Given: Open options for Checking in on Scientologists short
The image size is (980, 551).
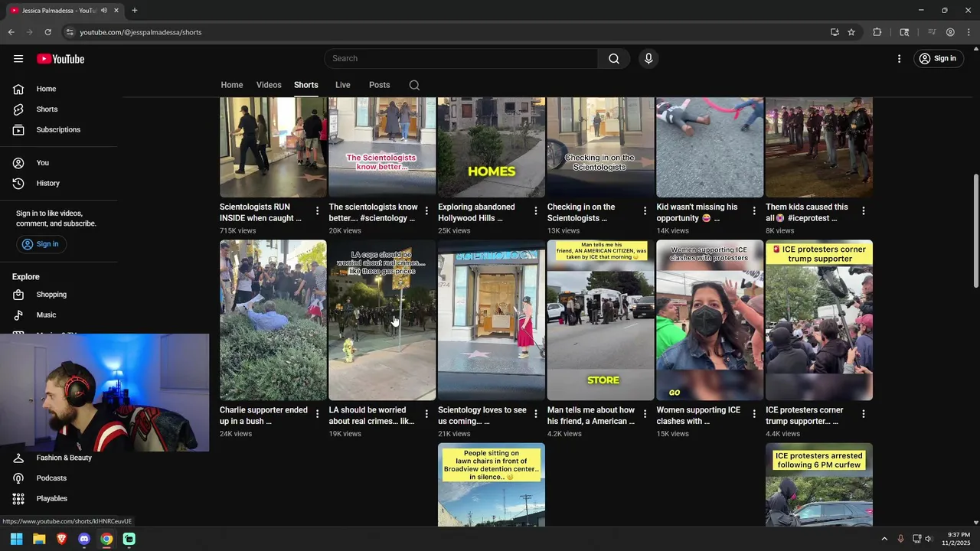Looking at the screenshot, I should click(x=645, y=210).
